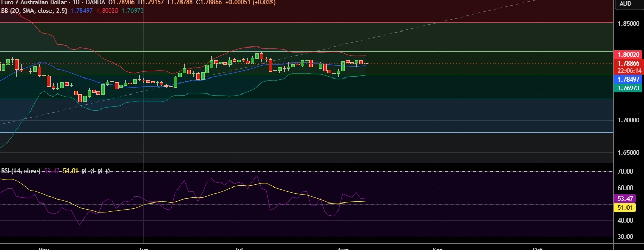Select the blue 1.78497 price label on axis
The width and height of the screenshot is (644, 250).
[628, 80]
